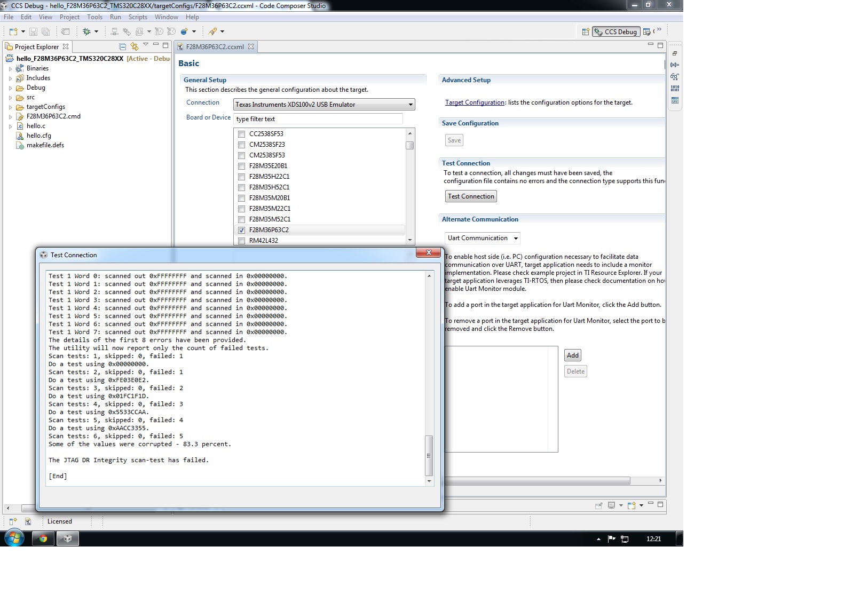
Task: Check the F28M35E20B1 device checkbox
Action: (x=241, y=166)
